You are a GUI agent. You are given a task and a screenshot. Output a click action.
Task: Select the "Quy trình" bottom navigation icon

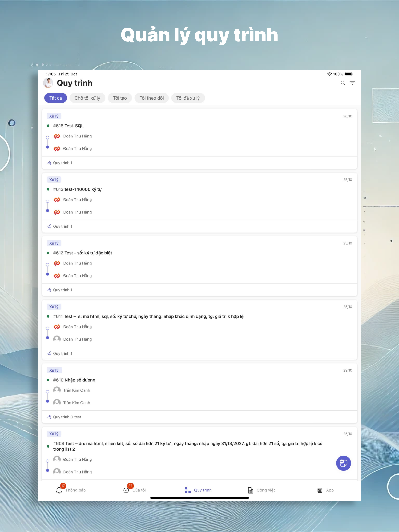click(x=188, y=490)
